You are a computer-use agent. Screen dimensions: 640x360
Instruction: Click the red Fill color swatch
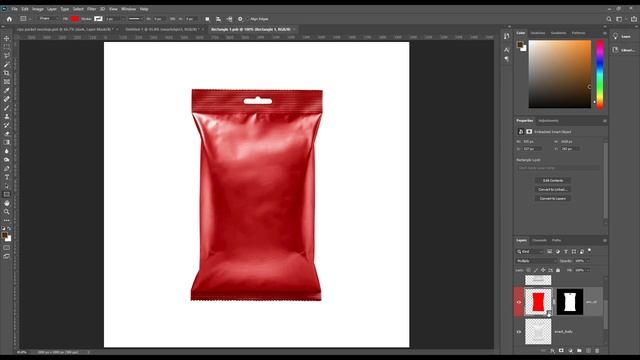point(75,19)
